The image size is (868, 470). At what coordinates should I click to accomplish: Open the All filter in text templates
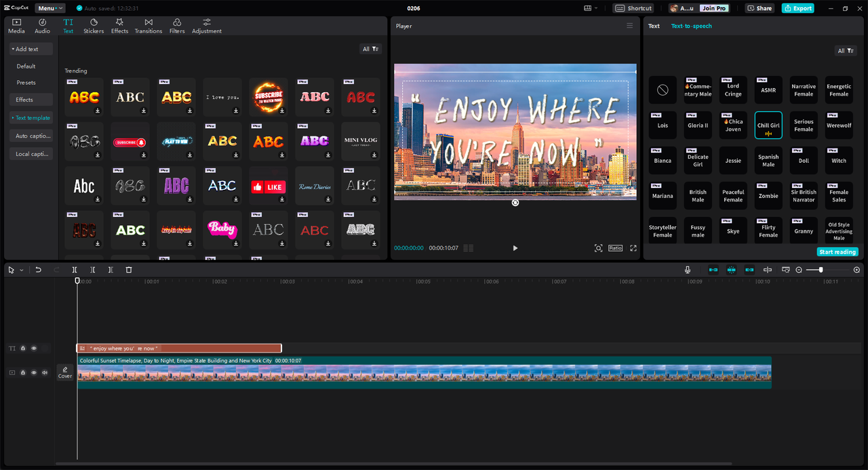(370, 49)
